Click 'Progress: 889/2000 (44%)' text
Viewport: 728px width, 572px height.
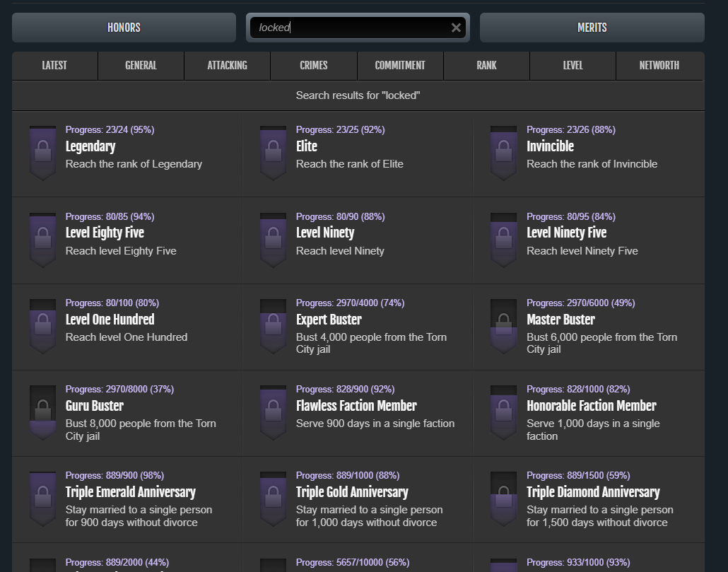pyautogui.click(x=117, y=563)
